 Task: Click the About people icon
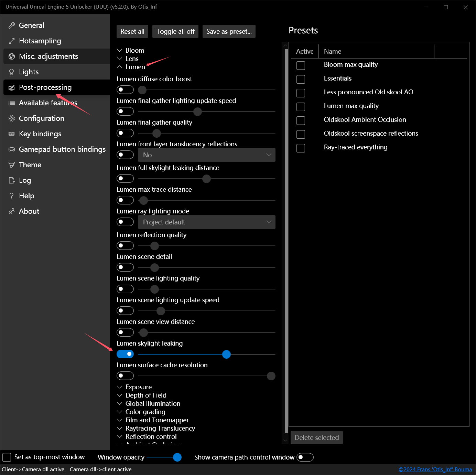point(12,211)
